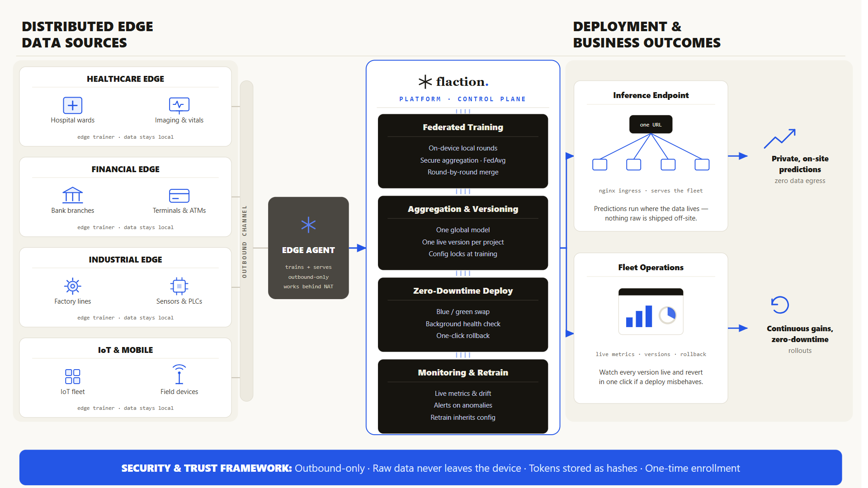The image size is (868, 488).
Task: Click "DISTRIBUTED EDGE DATA SOURCES" title
Action: [87, 34]
